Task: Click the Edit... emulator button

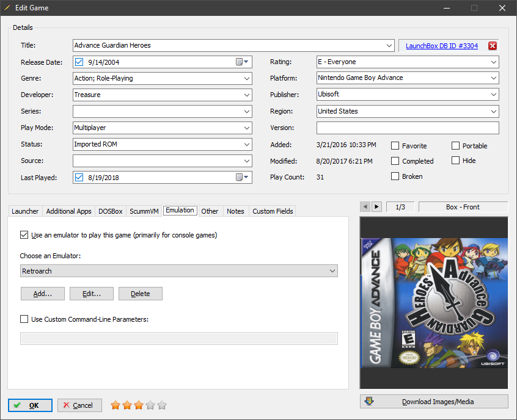Action: (x=92, y=294)
